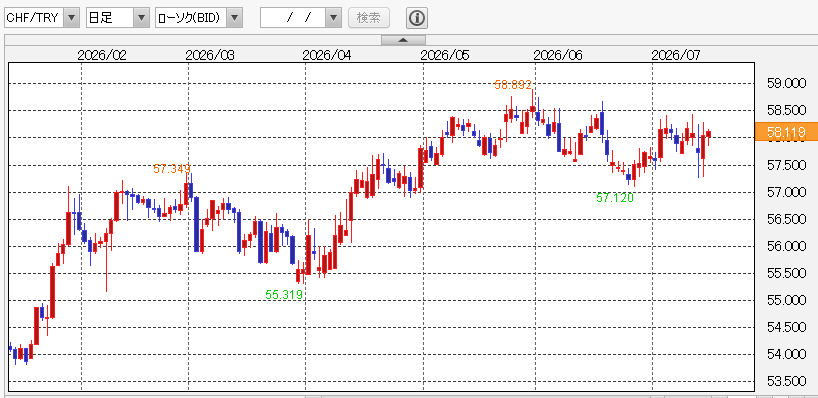The width and height of the screenshot is (818, 398).
Task: Click the 54.500 price axis label
Action: (x=786, y=328)
